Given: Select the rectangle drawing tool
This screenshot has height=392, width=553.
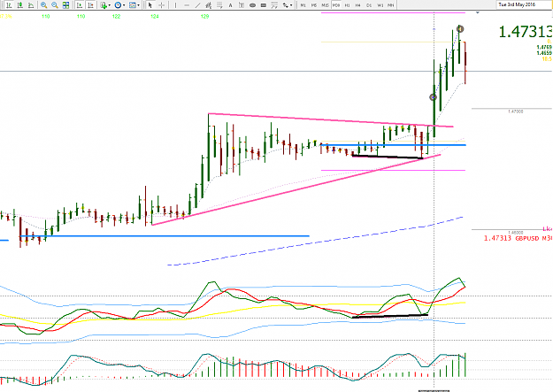Looking at the screenshot, I should 263,5.
